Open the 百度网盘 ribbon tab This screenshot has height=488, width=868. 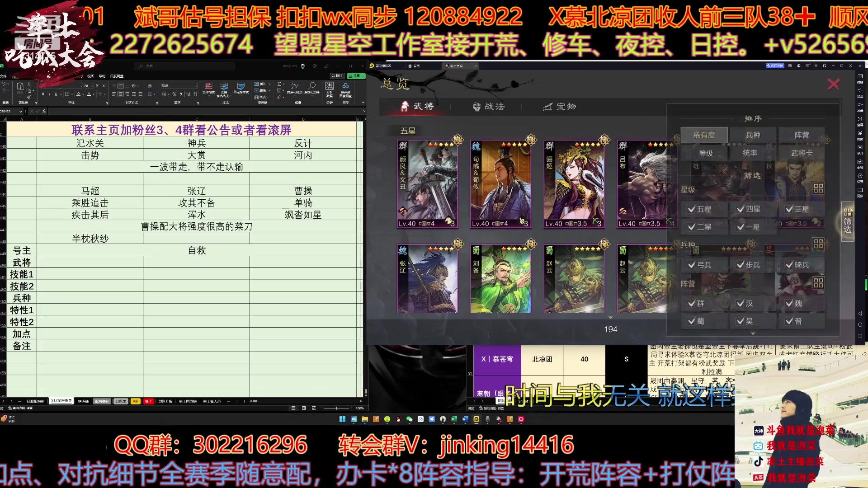click(117, 76)
